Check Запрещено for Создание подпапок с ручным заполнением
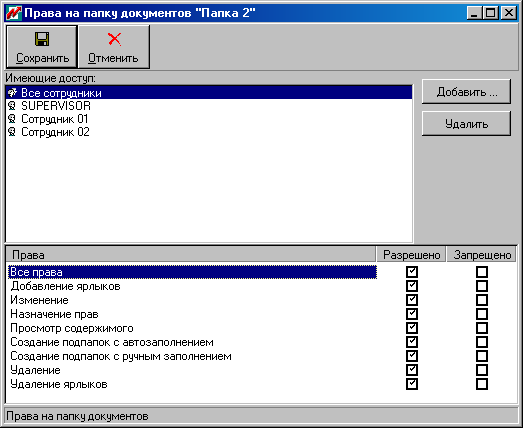 482,356
